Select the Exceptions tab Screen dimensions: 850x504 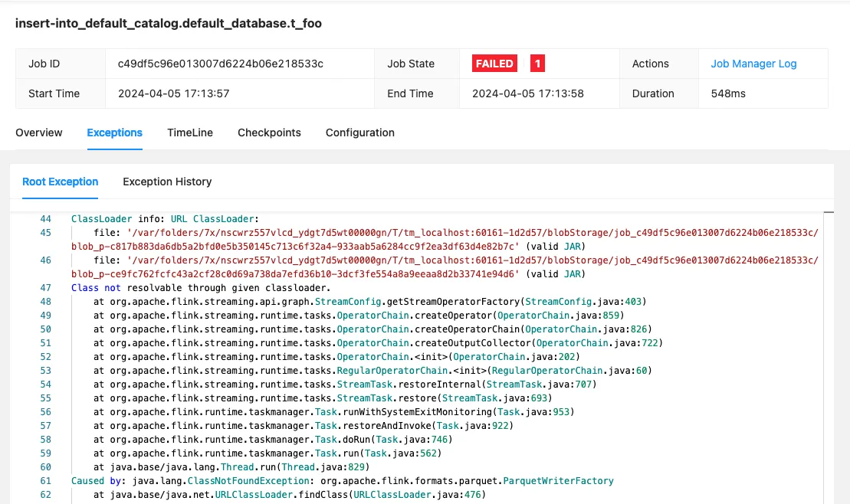click(x=114, y=133)
